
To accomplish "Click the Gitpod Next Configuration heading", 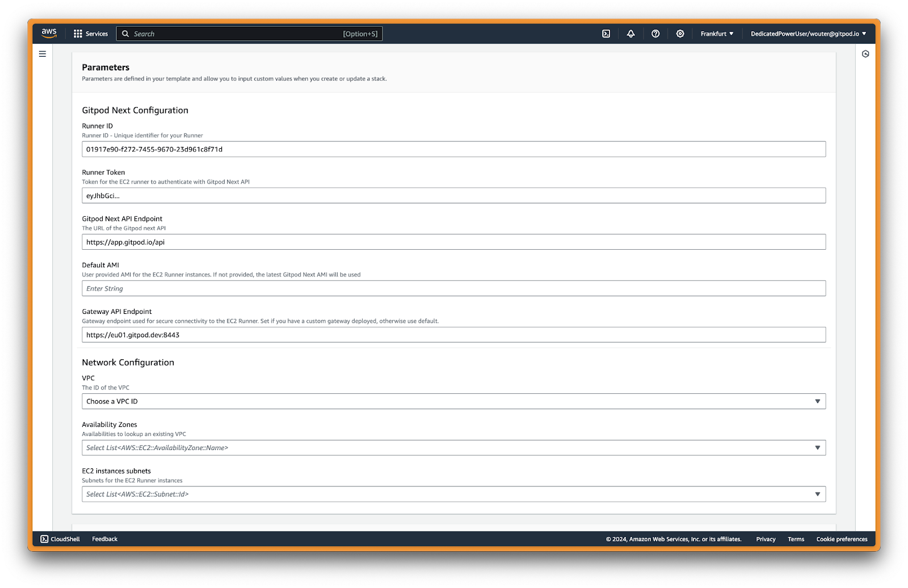I will 135,110.
